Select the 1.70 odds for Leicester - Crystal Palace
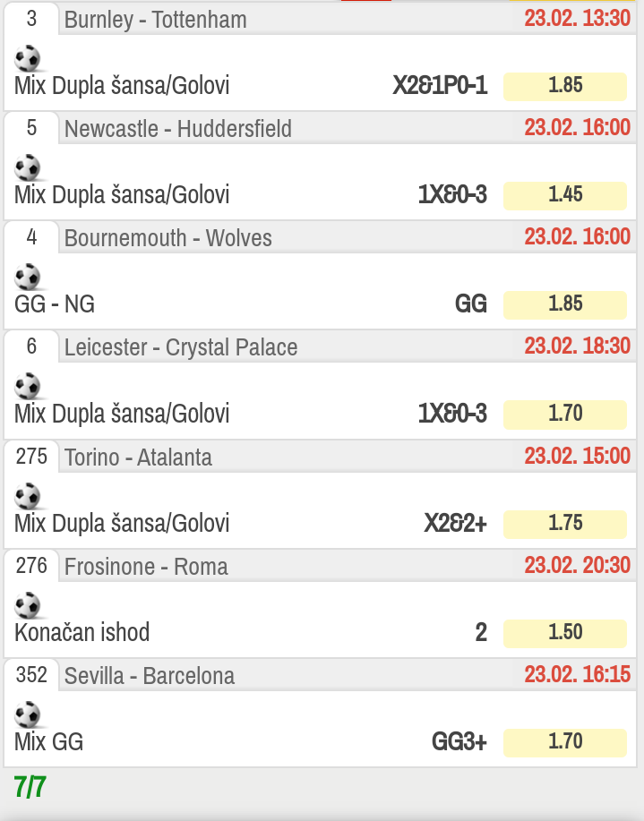644x821 pixels. 565,415
